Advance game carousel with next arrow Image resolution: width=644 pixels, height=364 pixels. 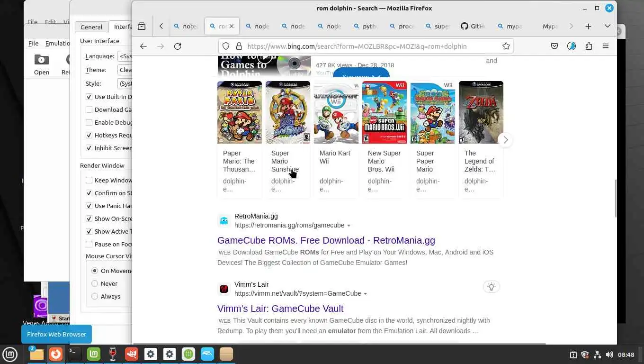(x=505, y=140)
